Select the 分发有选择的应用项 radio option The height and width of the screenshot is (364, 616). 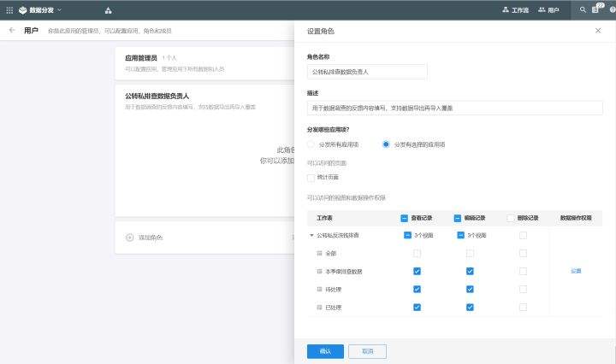[386, 144]
